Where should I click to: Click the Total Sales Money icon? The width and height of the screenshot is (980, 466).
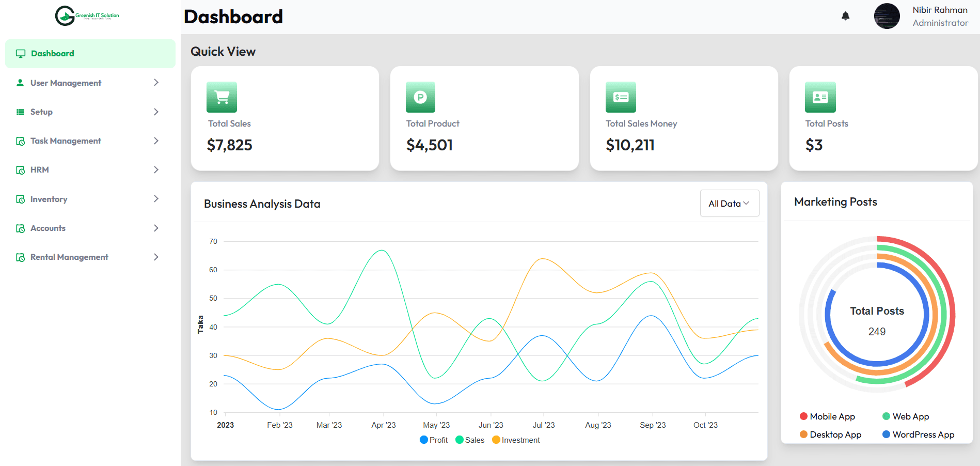[621, 97]
